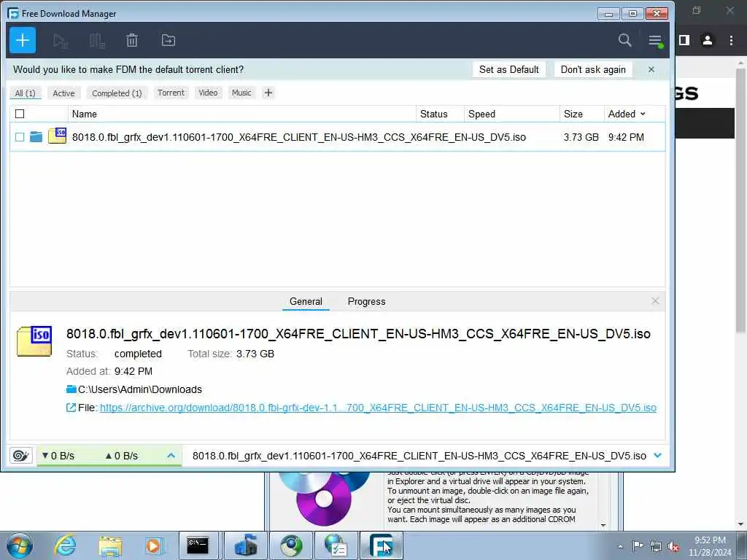Click background dialog text scroll-down arrow

point(603,525)
